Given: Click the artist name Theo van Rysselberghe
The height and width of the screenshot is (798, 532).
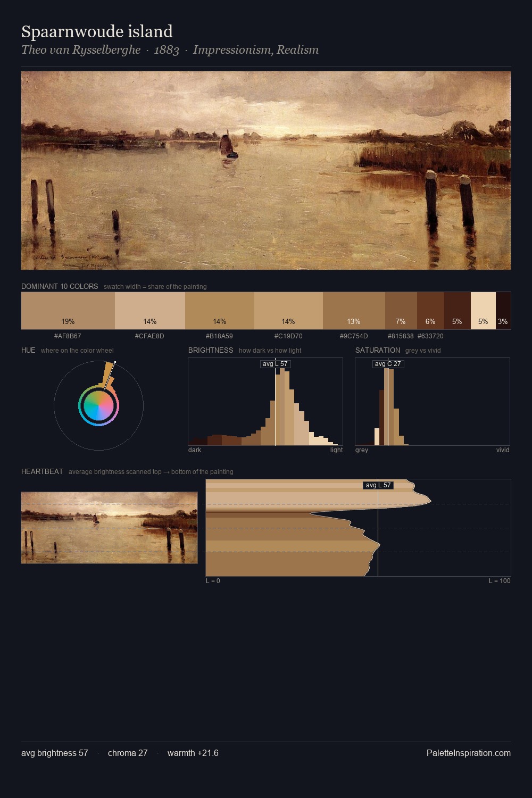Looking at the screenshot, I should click(81, 50).
